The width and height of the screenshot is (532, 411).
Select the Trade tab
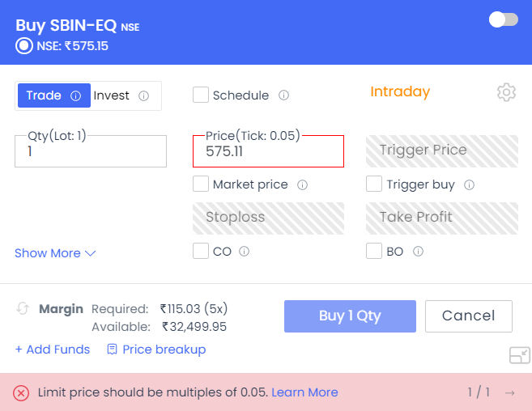(54, 95)
